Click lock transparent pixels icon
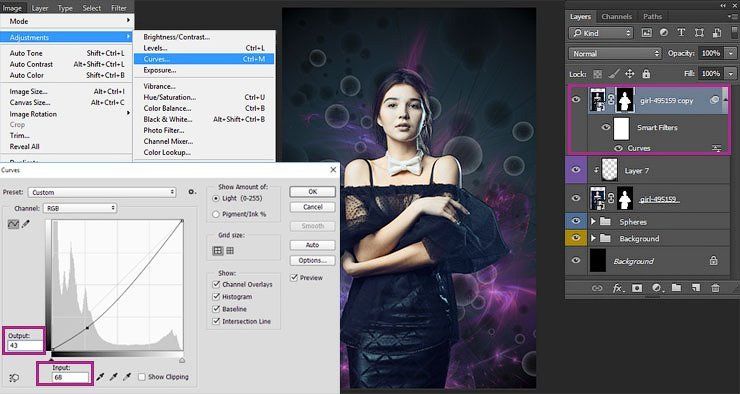The width and height of the screenshot is (740, 394). (x=597, y=74)
